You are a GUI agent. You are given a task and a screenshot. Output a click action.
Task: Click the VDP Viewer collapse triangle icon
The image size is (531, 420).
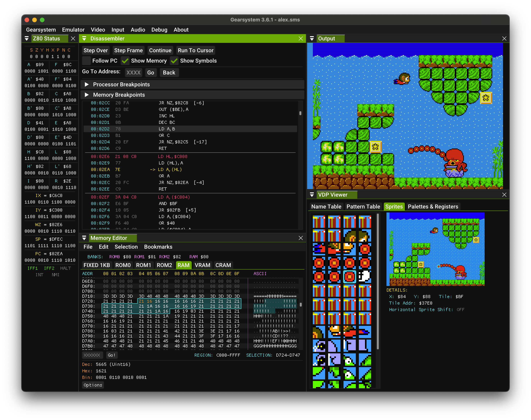(312, 195)
